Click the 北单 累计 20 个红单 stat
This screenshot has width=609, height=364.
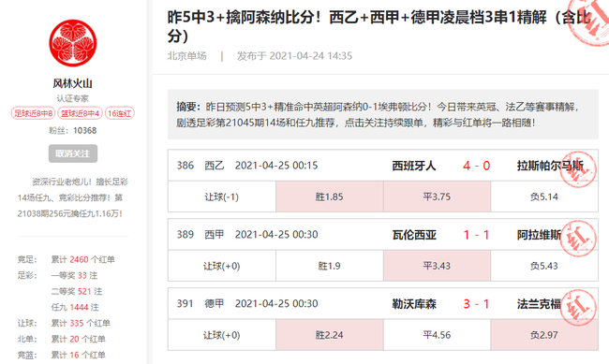61,339
